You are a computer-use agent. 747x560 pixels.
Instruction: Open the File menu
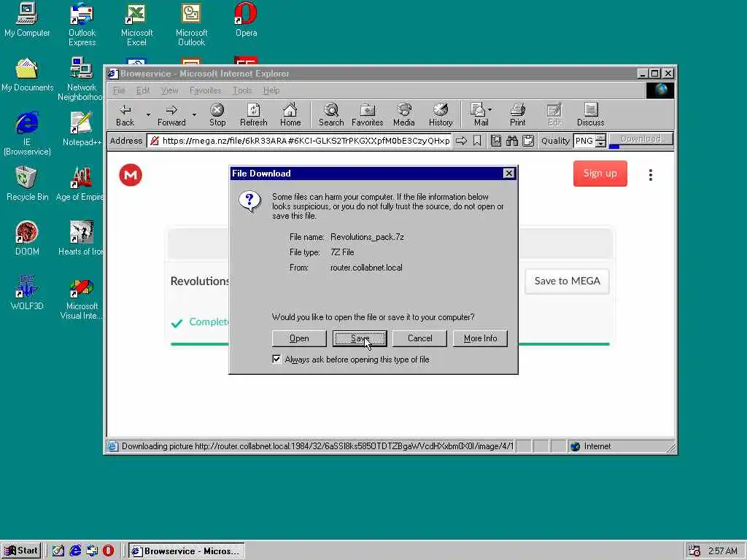(119, 90)
